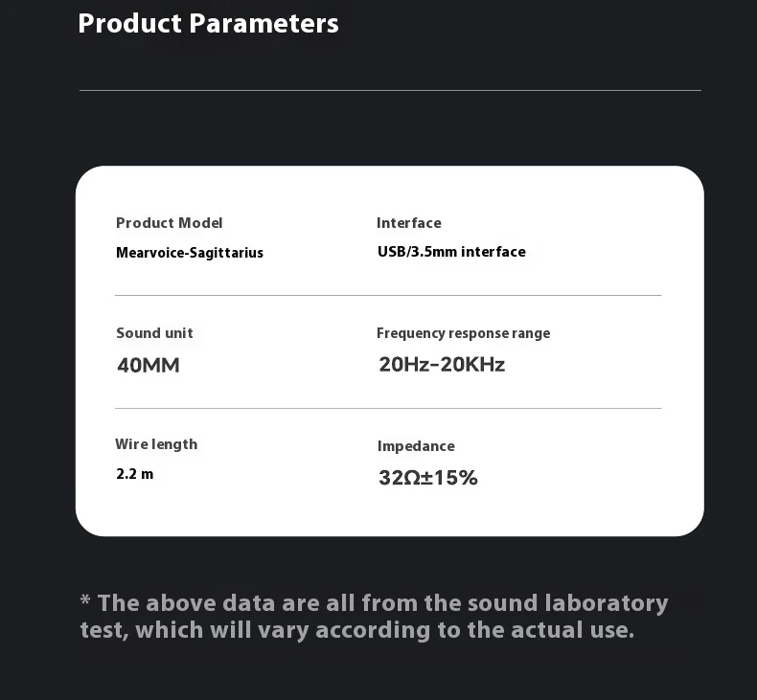Click the Product Parameters heading
The width and height of the screenshot is (757, 700).
[208, 24]
